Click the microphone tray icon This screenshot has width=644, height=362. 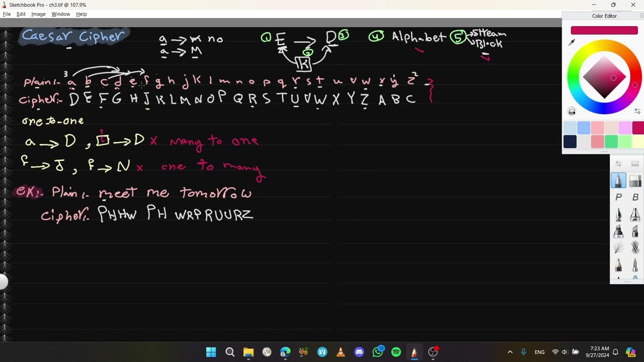(x=524, y=352)
